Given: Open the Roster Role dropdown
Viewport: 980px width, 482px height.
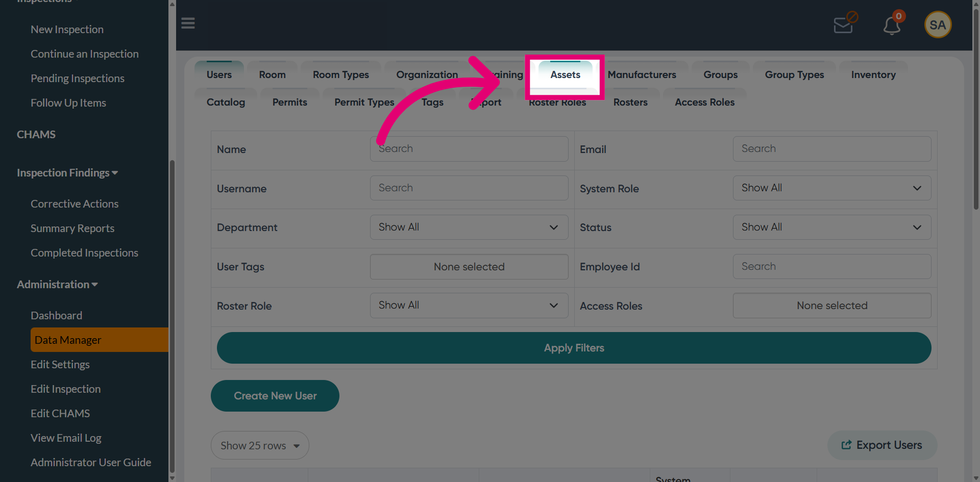Looking at the screenshot, I should (x=469, y=306).
